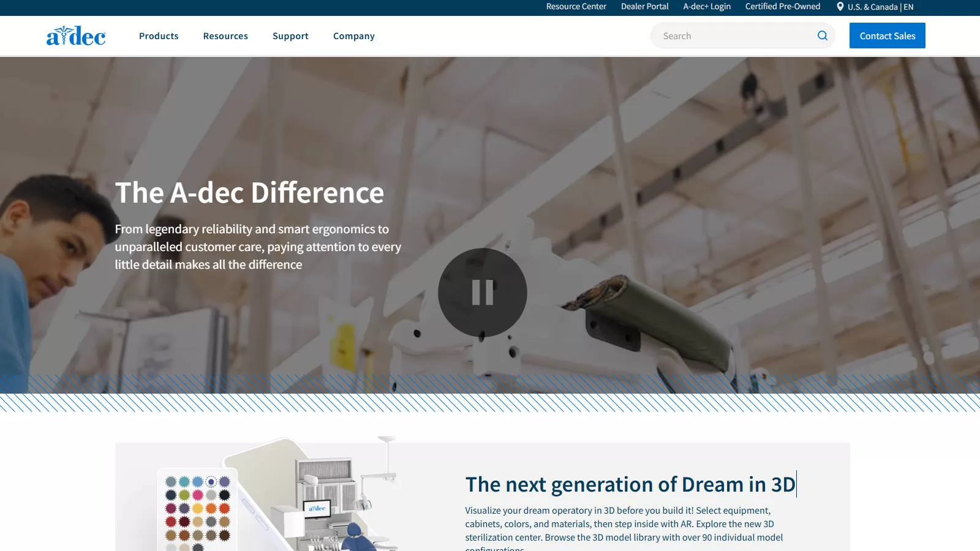Click the Contact Sales button

point(888,36)
